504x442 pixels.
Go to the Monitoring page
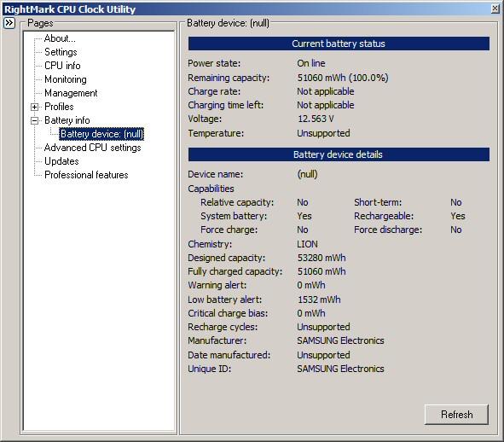tap(66, 79)
